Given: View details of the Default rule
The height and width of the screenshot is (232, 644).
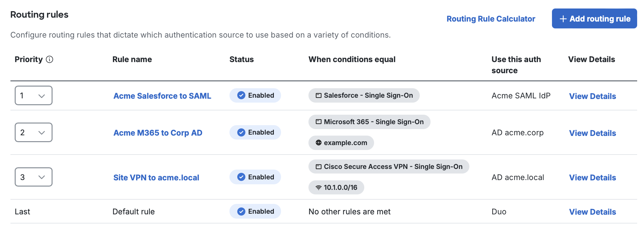Looking at the screenshot, I should [592, 211].
